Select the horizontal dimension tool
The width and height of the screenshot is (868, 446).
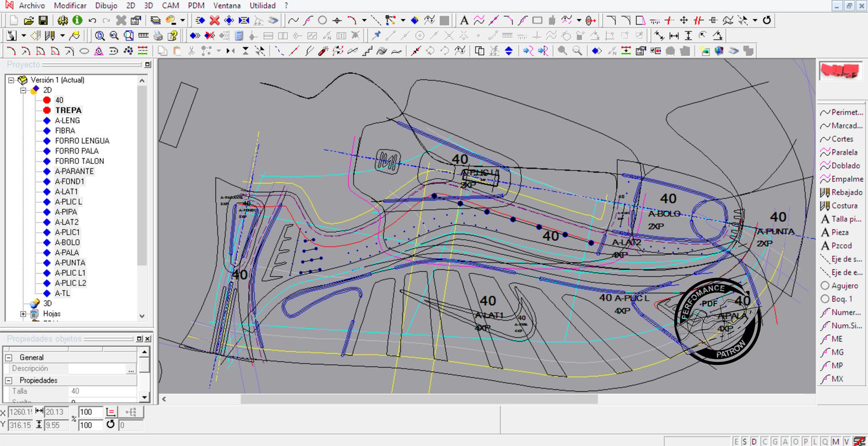(674, 35)
